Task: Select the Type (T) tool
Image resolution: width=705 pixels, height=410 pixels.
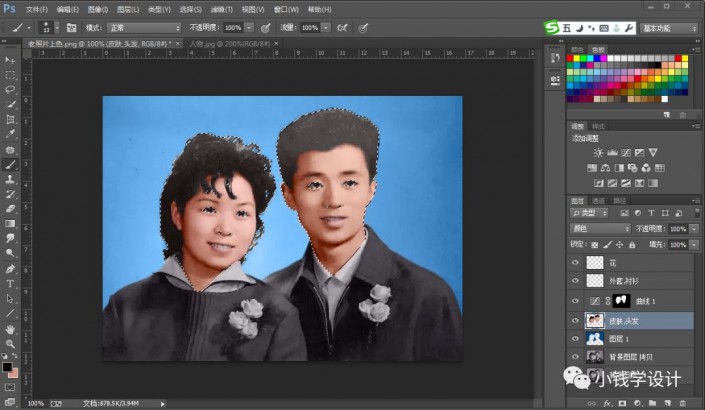Action: (10, 283)
